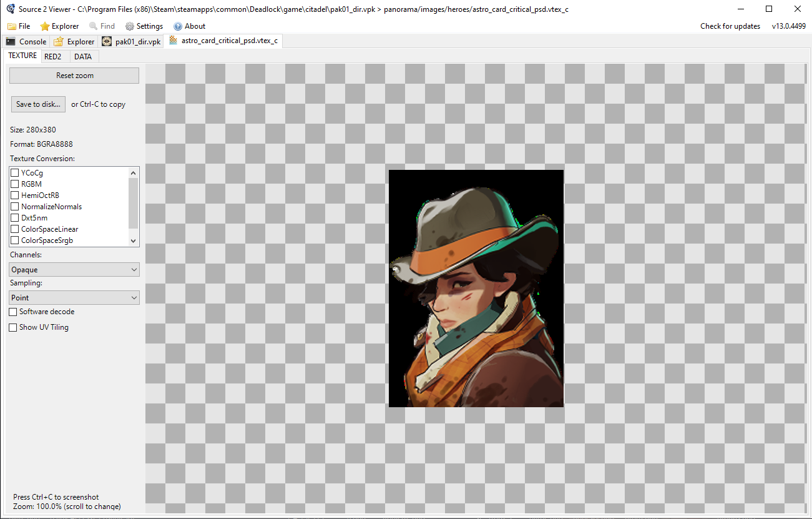Enable the Dxt5nm conversion checkbox
Screen dimensions: 812x519
[x=15, y=218]
